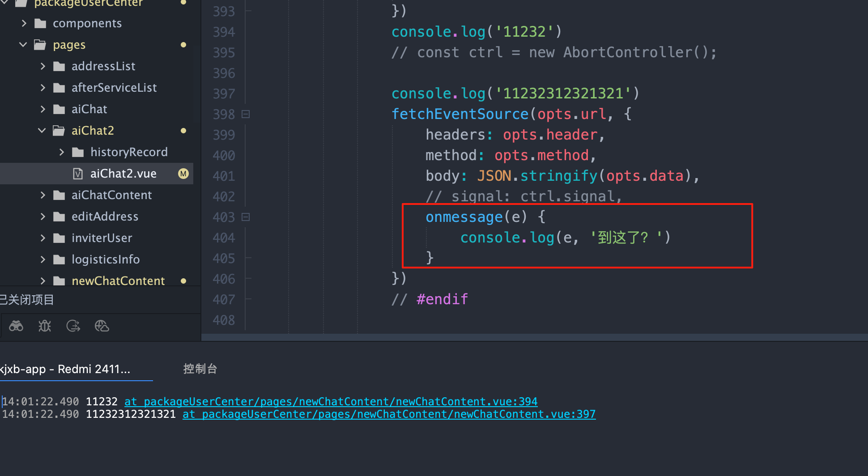868x476 pixels.
Task: Select the logisticsInfo folder
Action: [x=106, y=259]
